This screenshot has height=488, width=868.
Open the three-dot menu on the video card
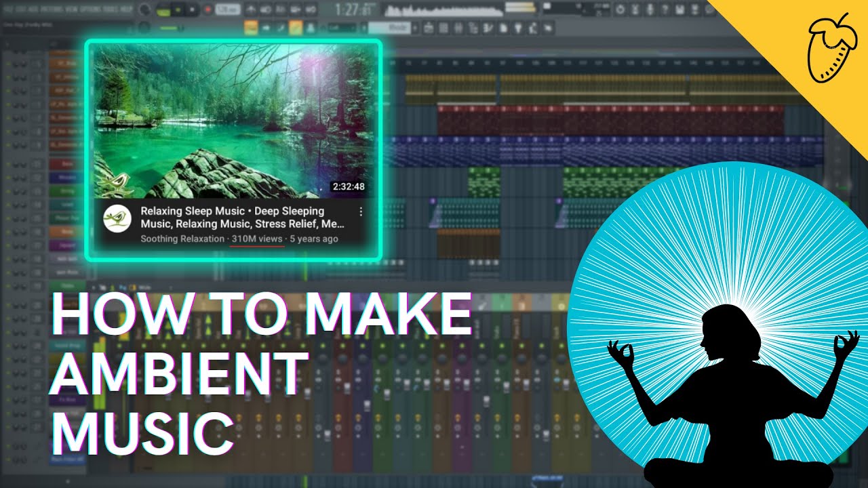click(361, 211)
